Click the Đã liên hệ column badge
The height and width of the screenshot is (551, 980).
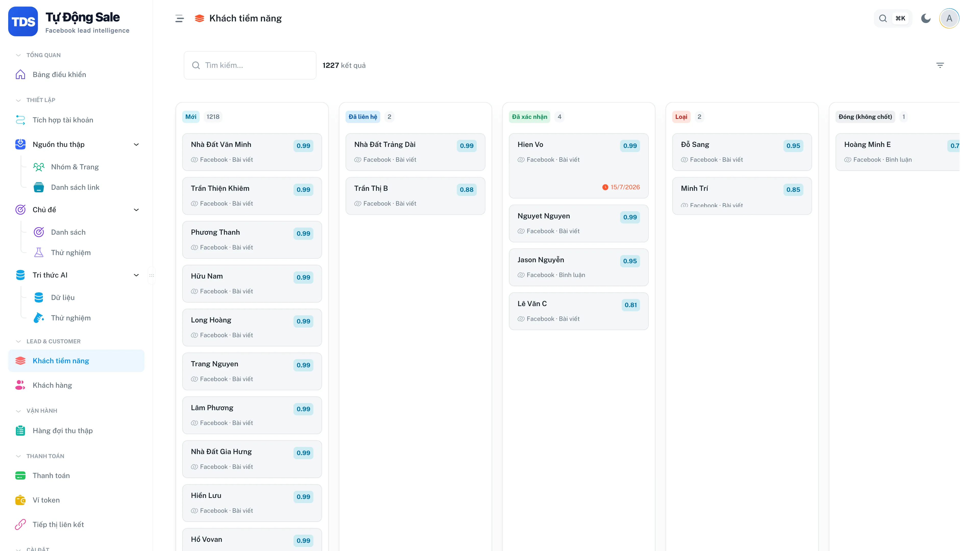[363, 117]
